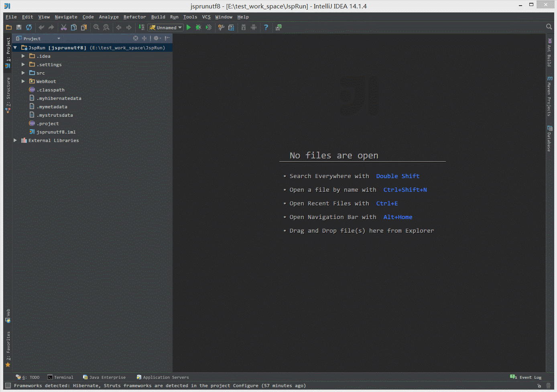557x392 pixels.
Task: Open the Event Log
Action: click(x=526, y=377)
